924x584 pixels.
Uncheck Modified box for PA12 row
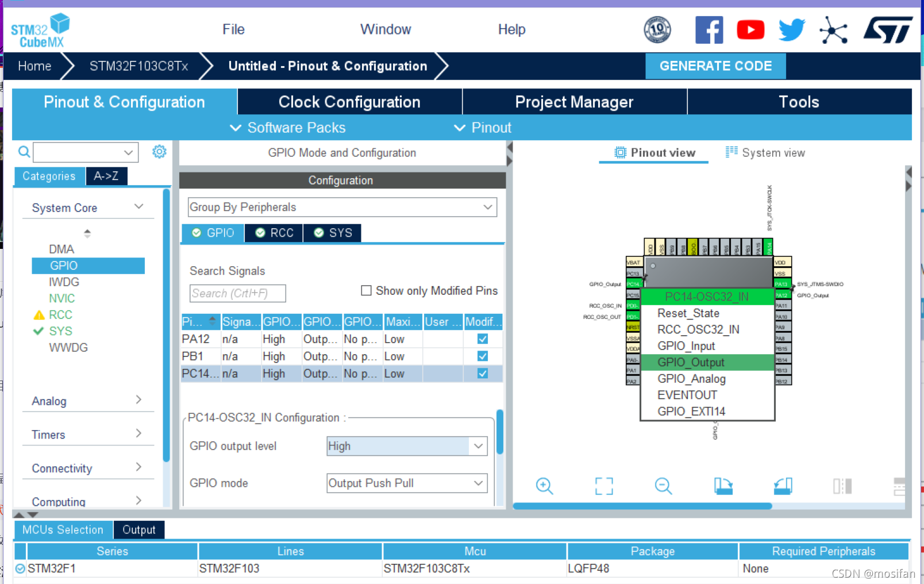[483, 339]
